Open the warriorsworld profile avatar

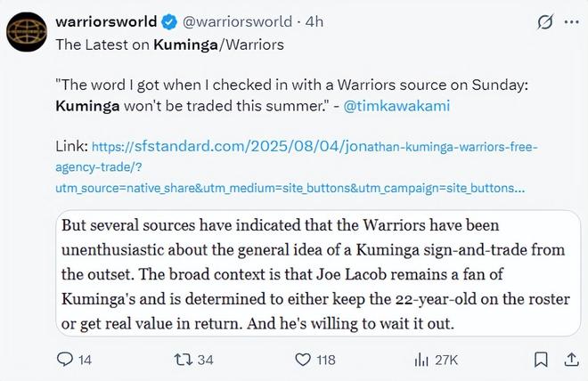(x=27, y=32)
